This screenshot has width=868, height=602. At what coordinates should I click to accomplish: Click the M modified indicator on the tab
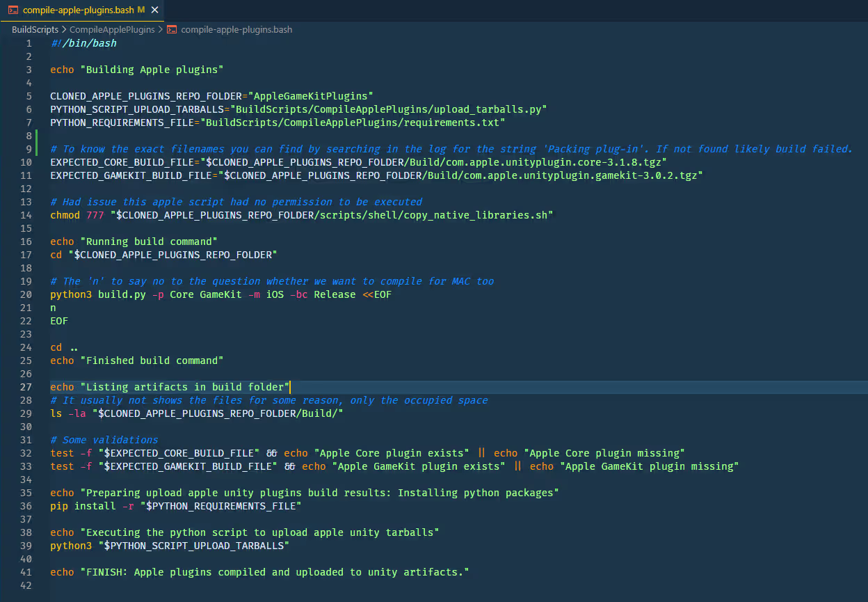143,10
